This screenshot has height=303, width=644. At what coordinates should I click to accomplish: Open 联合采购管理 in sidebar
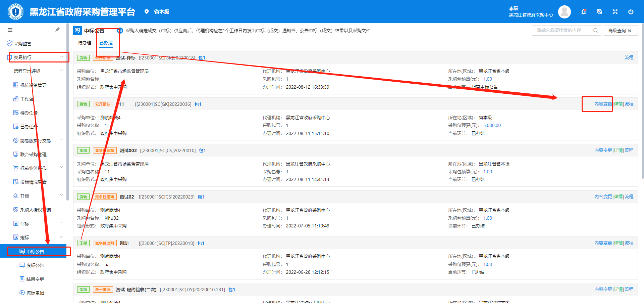pyautogui.click(x=33, y=155)
